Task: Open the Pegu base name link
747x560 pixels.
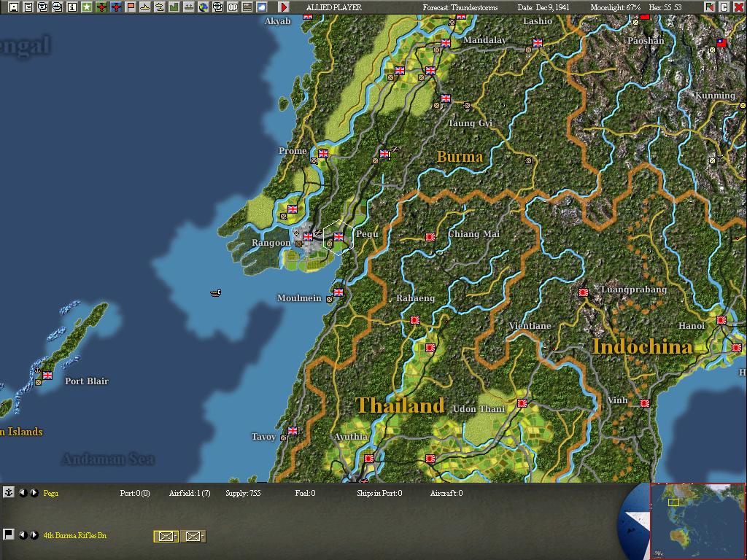Action: [50, 493]
